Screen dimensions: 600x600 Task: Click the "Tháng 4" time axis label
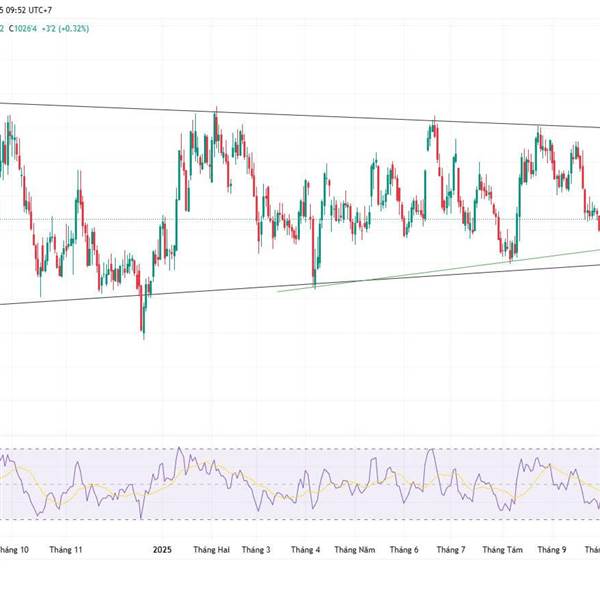click(305, 549)
